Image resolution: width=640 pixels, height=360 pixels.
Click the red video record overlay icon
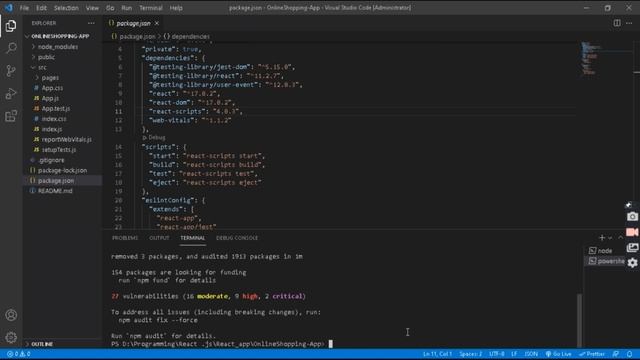click(632, 232)
